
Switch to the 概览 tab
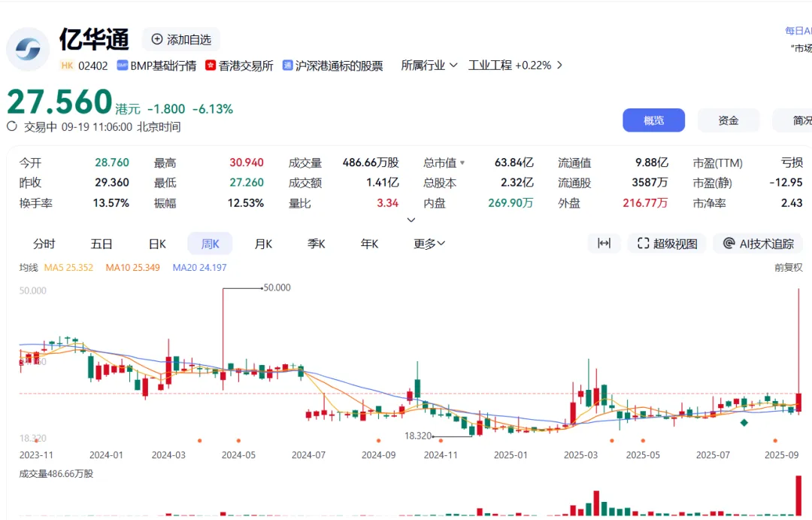pos(653,120)
